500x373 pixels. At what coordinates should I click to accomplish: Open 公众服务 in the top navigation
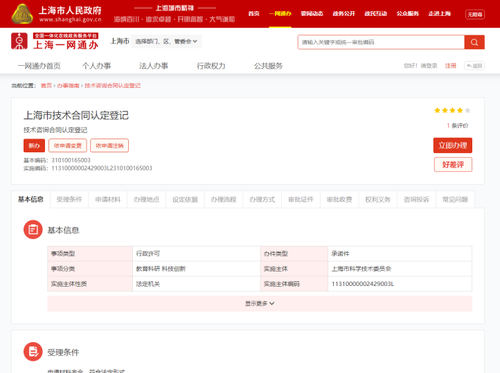(x=408, y=14)
